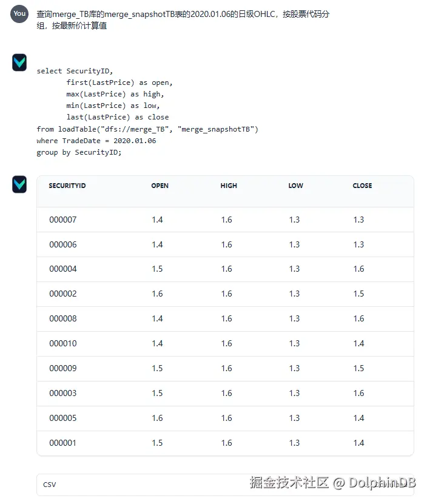Click the 000008 security ID cell
The height and width of the screenshot is (504, 430).
point(63,318)
